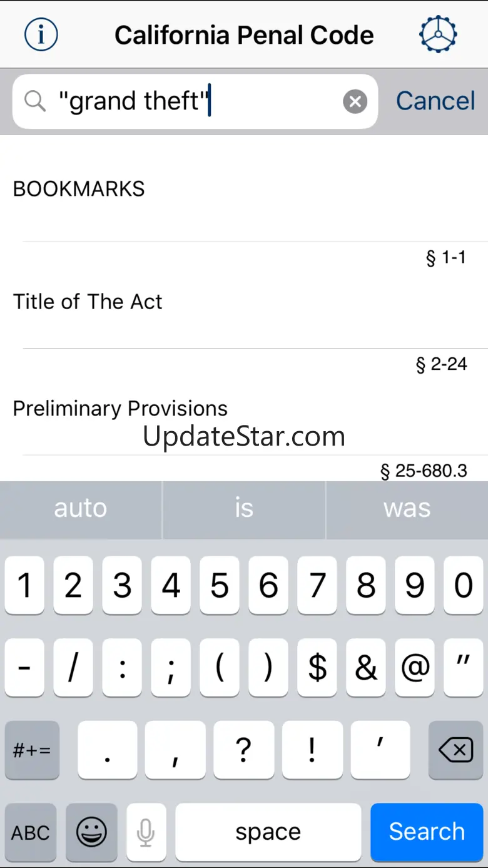This screenshot has height=868, width=488.
Task: Open Title of The Act entry
Action: [88, 302]
